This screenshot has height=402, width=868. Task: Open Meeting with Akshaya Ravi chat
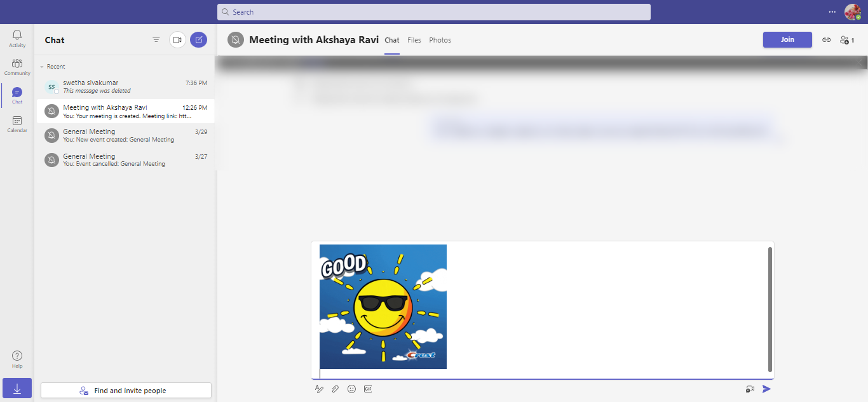[125, 111]
